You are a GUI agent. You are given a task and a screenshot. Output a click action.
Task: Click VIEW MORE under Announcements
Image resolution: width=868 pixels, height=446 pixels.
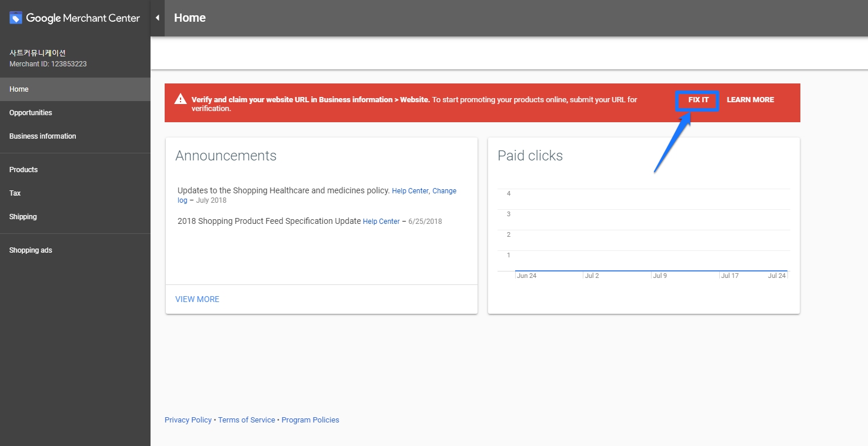[x=197, y=299]
